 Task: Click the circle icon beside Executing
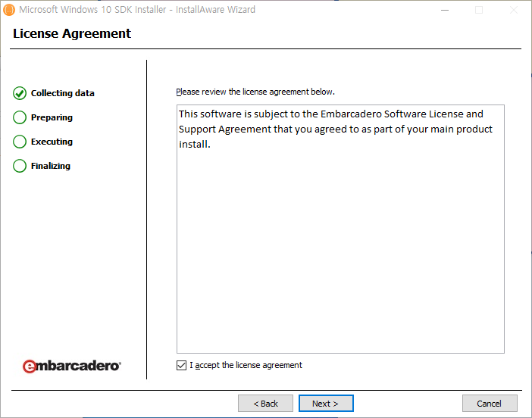tap(20, 142)
